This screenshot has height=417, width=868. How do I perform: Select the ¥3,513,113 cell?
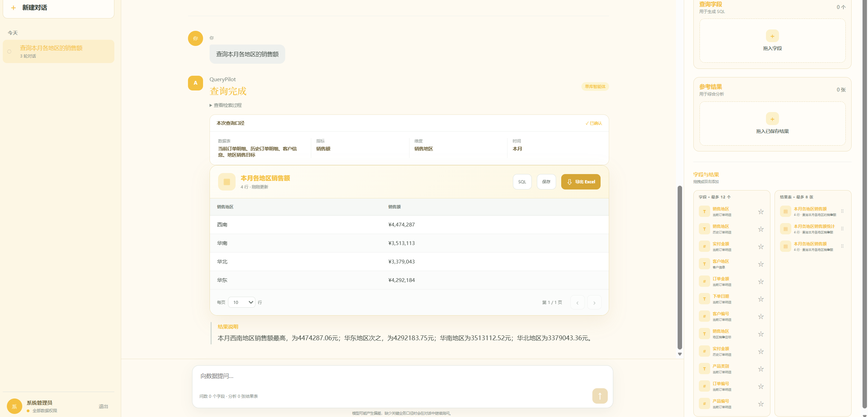(x=401, y=243)
